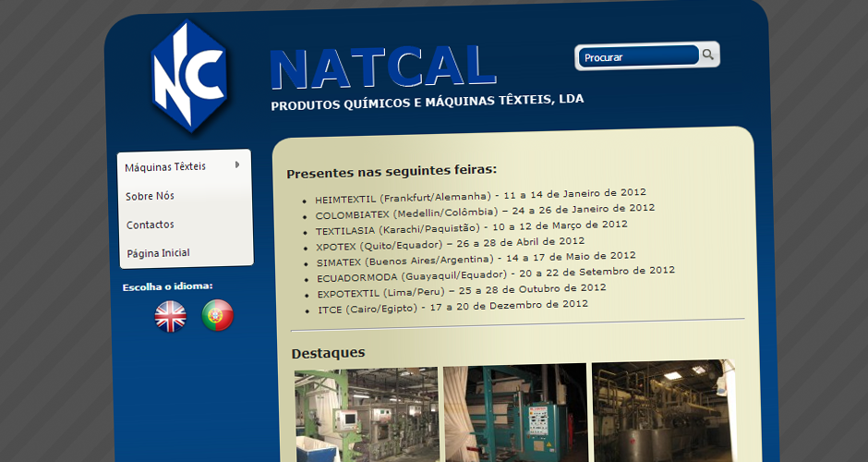The image size is (868, 462).
Task: Click the Produtos Químicos e Máquinas Têxteis tagline
Action: click(427, 102)
